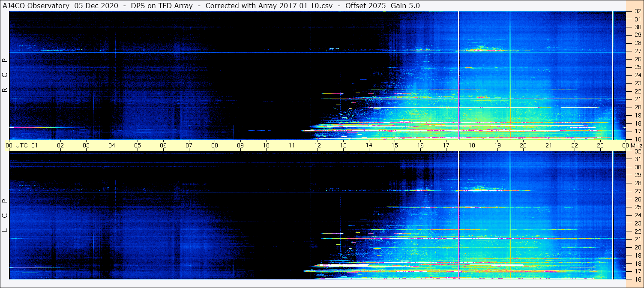Click the LCP panel frequency label '32'
Viewport: 644px width, 288px height.
637,151
